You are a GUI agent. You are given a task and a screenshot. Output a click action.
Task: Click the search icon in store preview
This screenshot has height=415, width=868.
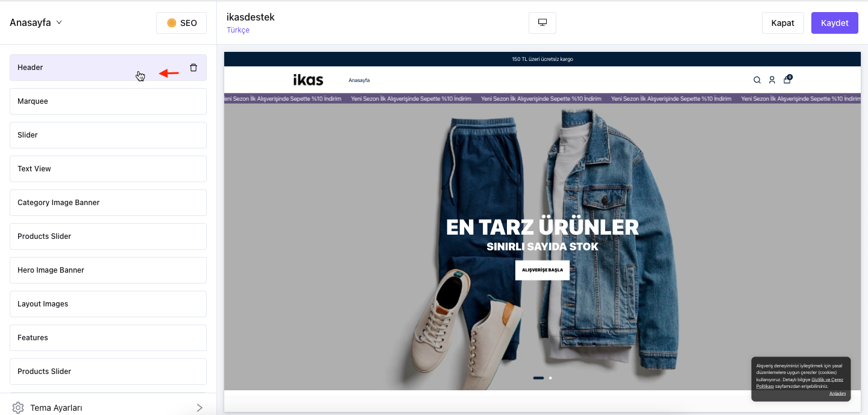tap(757, 80)
